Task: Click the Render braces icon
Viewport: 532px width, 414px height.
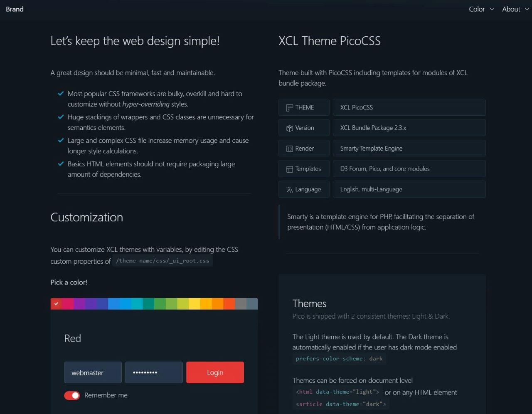Action: (x=290, y=149)
